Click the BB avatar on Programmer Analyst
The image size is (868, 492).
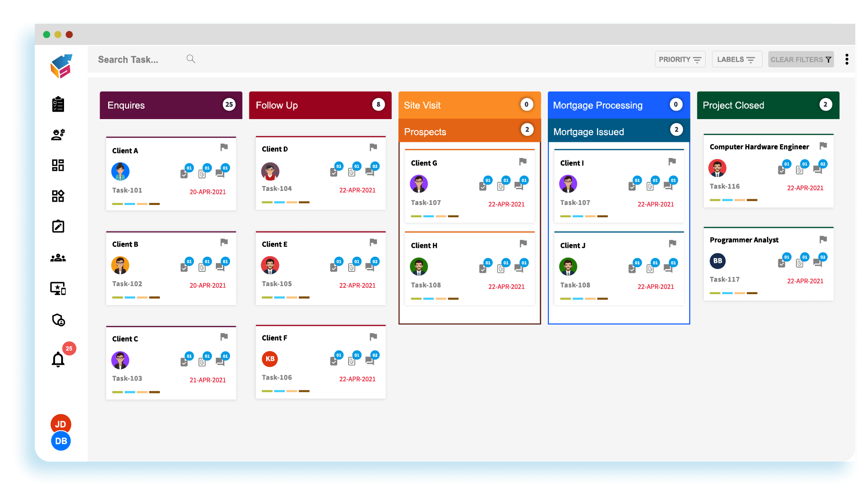(x=718, y=260)
